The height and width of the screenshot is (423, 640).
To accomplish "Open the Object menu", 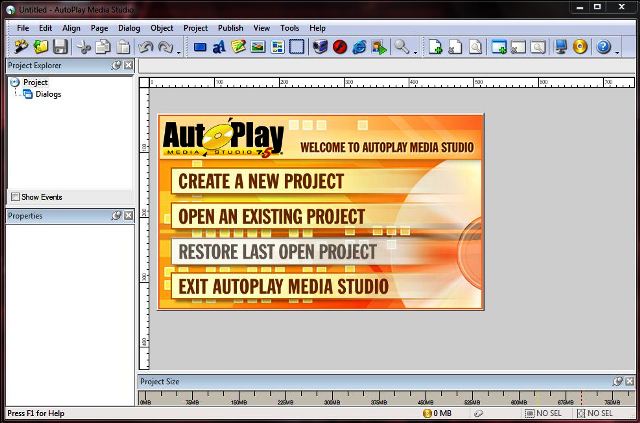I will pyautogui.click(x=162, y=28).
